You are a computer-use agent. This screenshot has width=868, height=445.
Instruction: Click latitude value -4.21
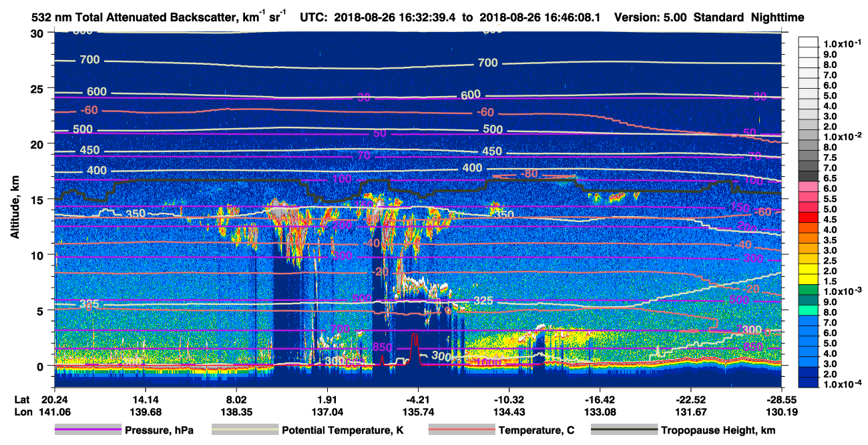[x=418, y=400]
